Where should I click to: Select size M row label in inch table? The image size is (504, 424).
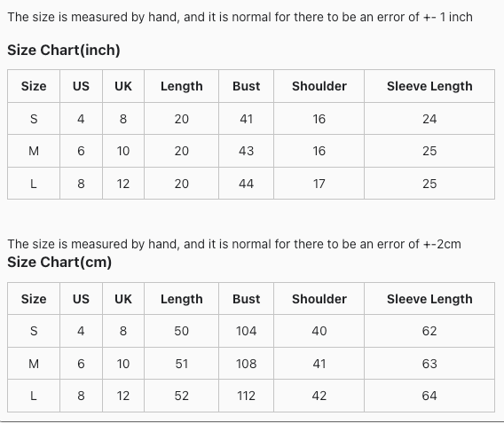tap(34, 151)
